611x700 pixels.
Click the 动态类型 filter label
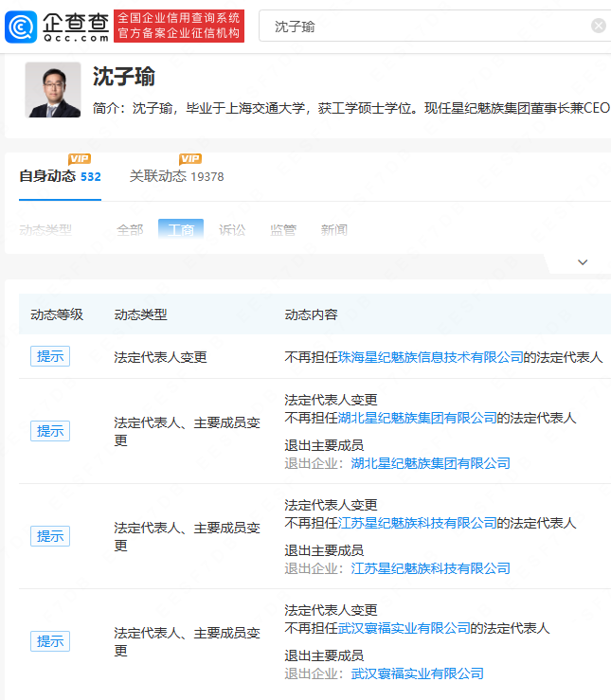(45, 230)
